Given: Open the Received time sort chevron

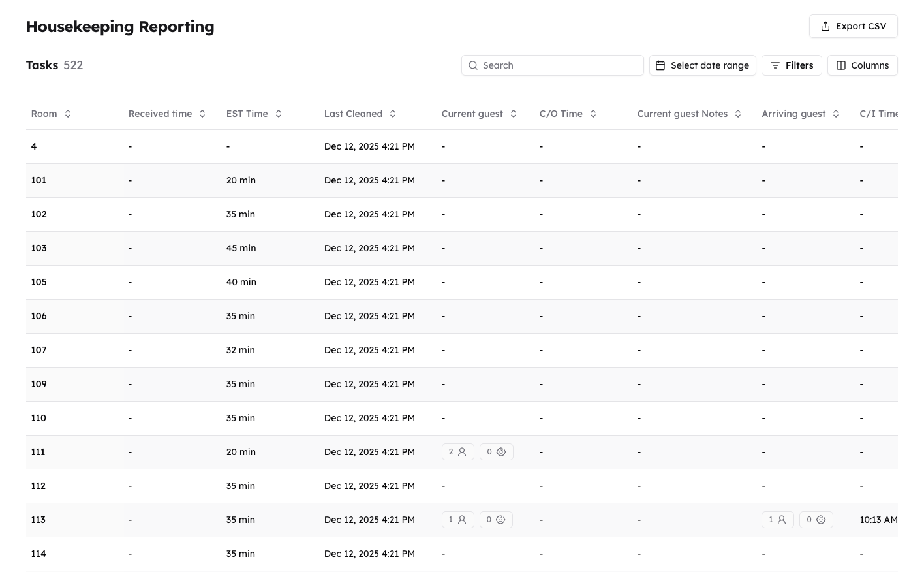Looking at the screenshot, I should point(202,113).
